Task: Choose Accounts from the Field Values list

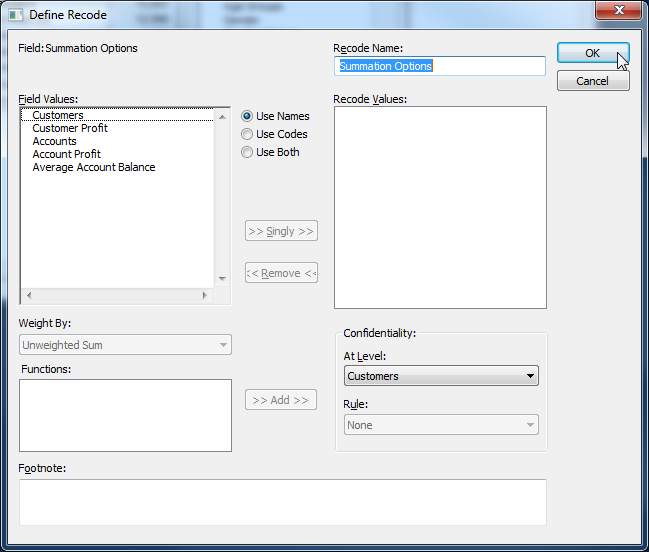Action: click(54, 141)
